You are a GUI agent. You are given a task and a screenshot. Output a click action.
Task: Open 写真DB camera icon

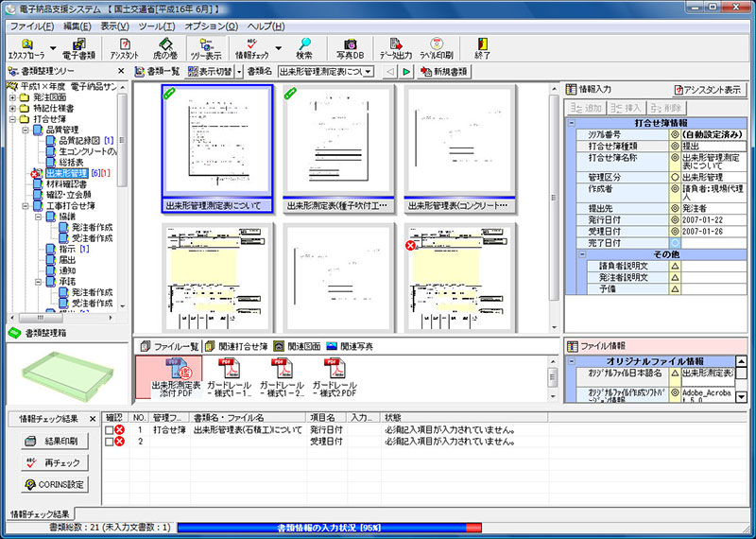pyautogui.click(x=351, y=49)
